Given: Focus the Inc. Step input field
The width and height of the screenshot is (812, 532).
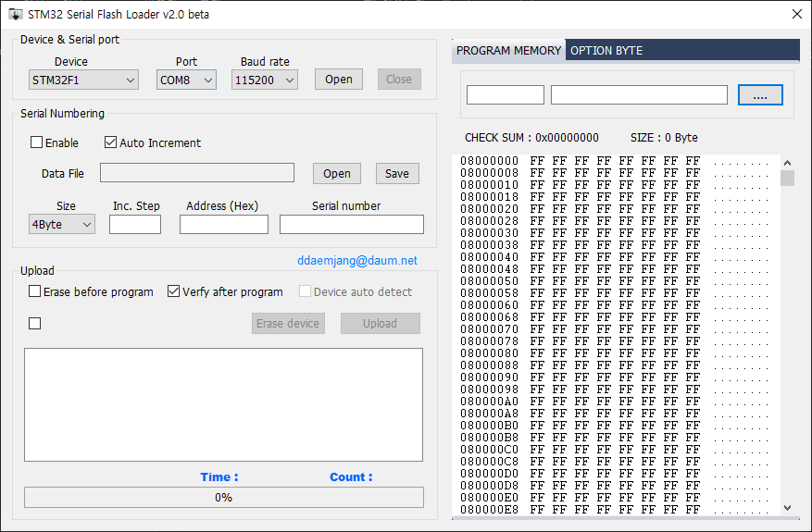Looking at the screenshot, I should pos(134,224).
